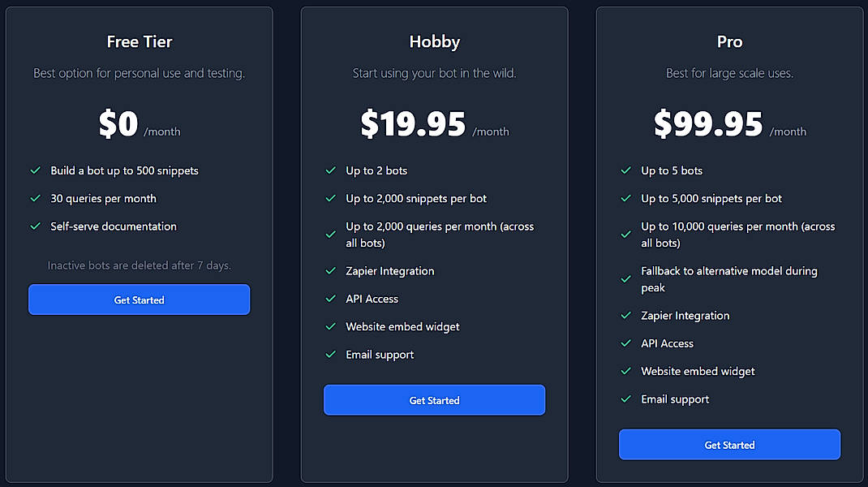Click the checkmark beside "30 queries per month"
The image size is (868, 487).
pyautogui.click(x=35, y=199)
